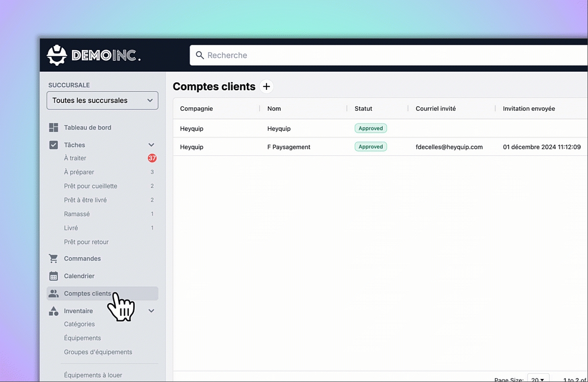The height and width of the screenshot is (382, 588).
Task: Go to Équipements under Inventaire
Action: tap(82, 338)
